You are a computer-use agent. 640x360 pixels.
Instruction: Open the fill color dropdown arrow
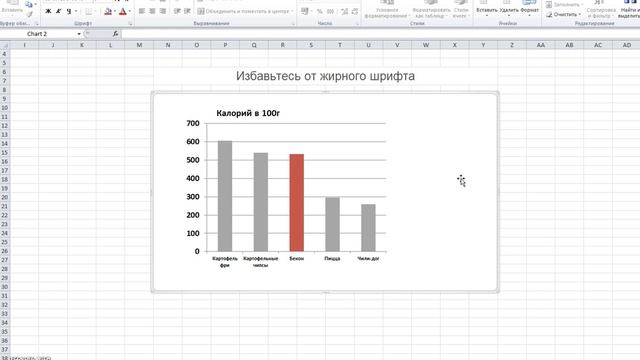point(115,11)
